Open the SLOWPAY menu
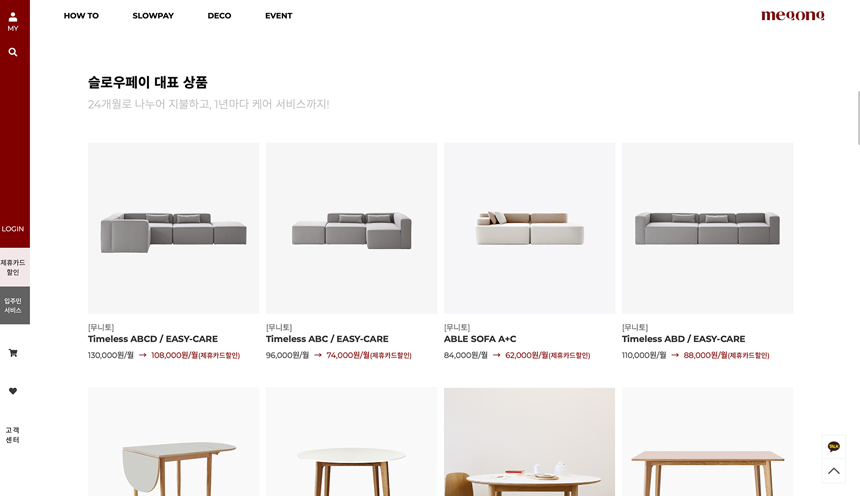 pos(153,16)
